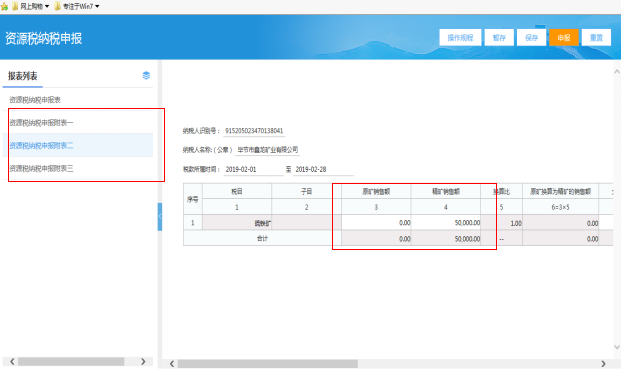This screenshot has height=377, width=634.
Task: Click the end date field 2019-02-28
Action: tap(323, 169)
